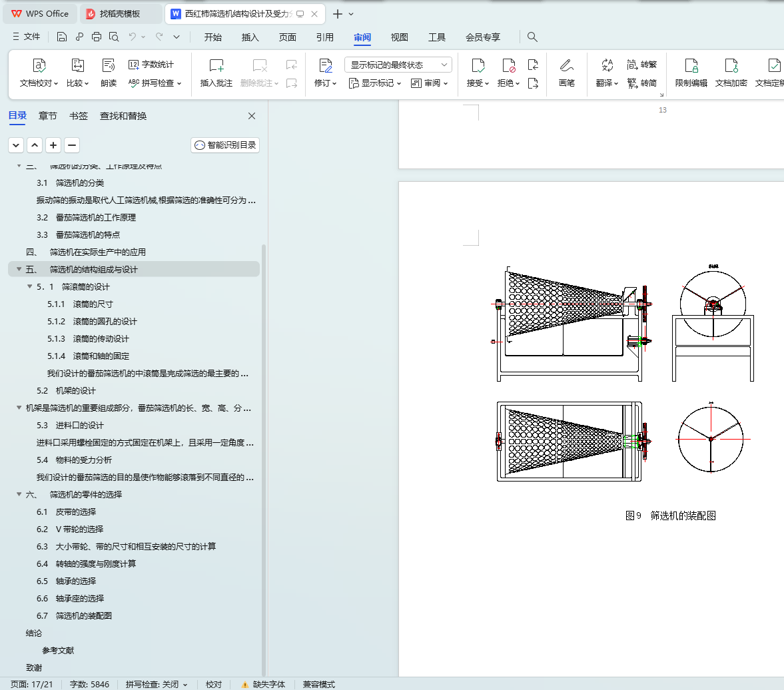Screen dimensions: 784x690
Task: Jump to heading 参考文献
Action: point(58,650)
